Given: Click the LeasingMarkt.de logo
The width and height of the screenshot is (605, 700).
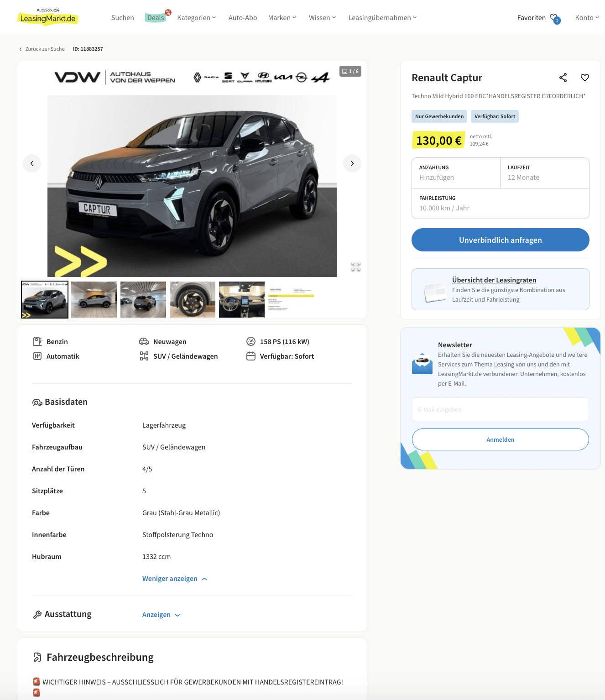Looking at the screenshot, I should point(47,18).
